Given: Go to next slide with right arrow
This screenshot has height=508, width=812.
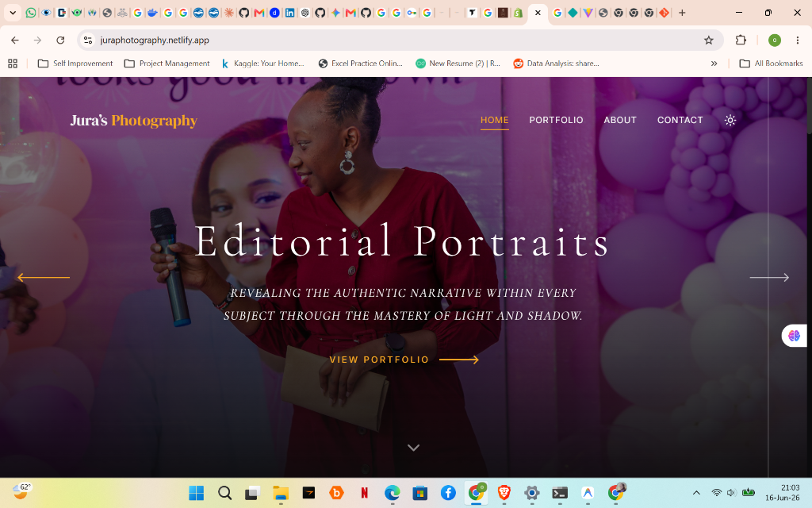Looking at the screenshot, I should (769, 278).
